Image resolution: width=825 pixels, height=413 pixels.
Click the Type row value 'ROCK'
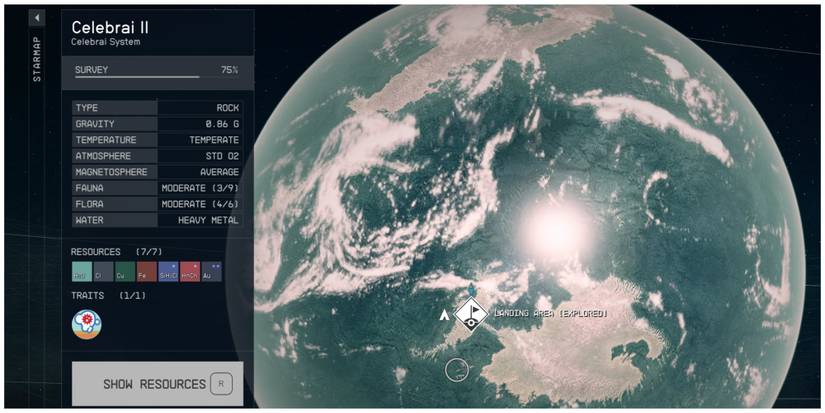(228, 108)
